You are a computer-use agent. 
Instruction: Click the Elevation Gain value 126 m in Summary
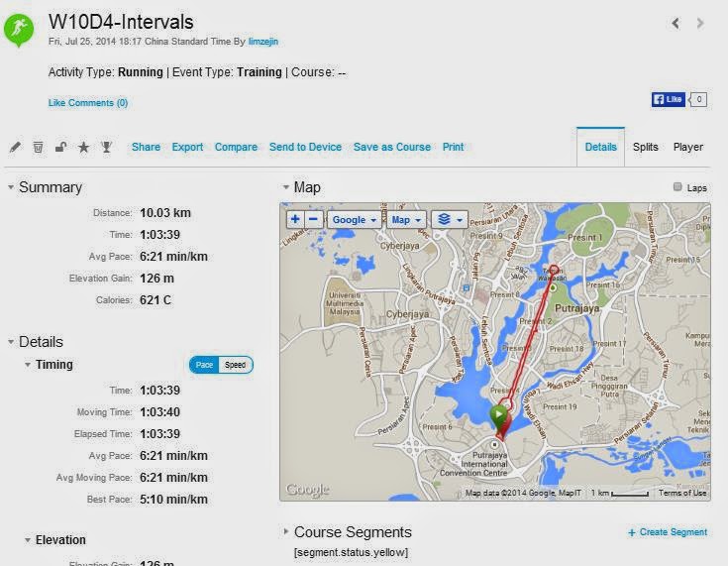pos(156,279)
